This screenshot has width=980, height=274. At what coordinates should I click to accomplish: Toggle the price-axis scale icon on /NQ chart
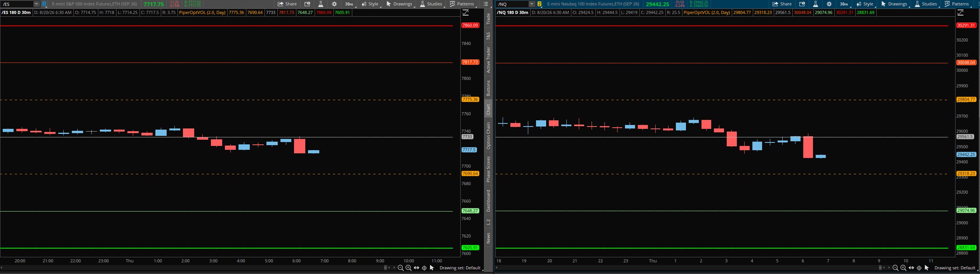coord(961,13)
